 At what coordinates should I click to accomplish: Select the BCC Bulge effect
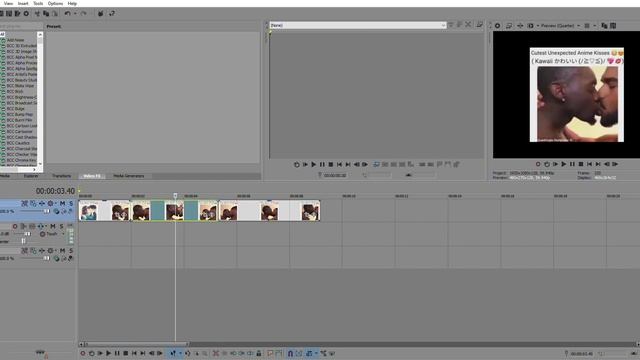16,109
